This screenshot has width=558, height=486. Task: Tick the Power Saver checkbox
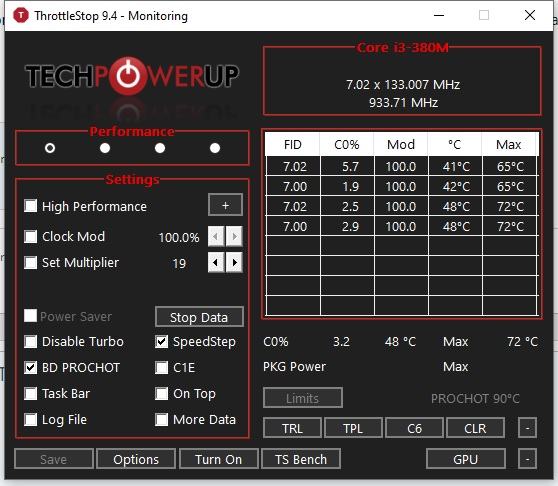pyautogui.click(x=31, y=316)
